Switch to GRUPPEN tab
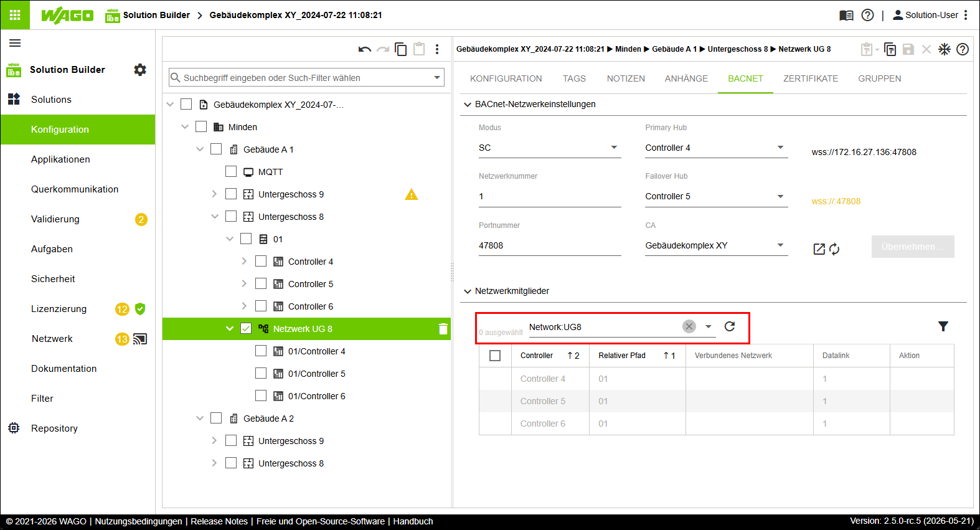Viewport: 980px width, 530px height. click(880, 78)
